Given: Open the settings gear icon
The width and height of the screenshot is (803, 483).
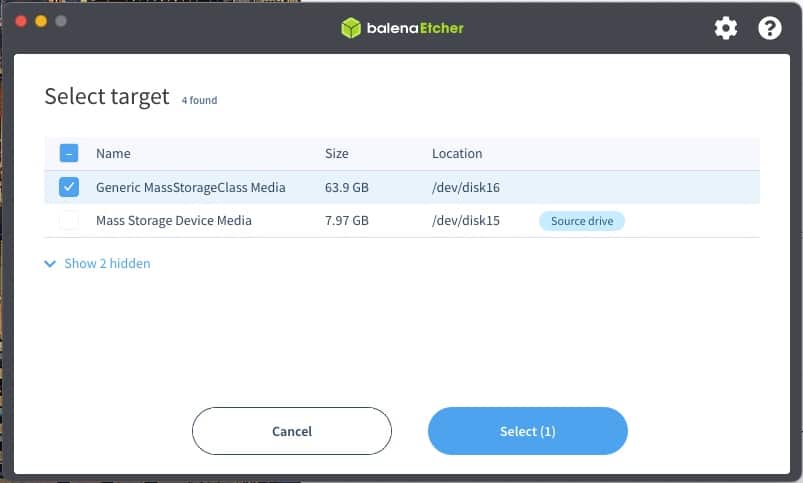Looking at the screenshot, I should 726,28.
